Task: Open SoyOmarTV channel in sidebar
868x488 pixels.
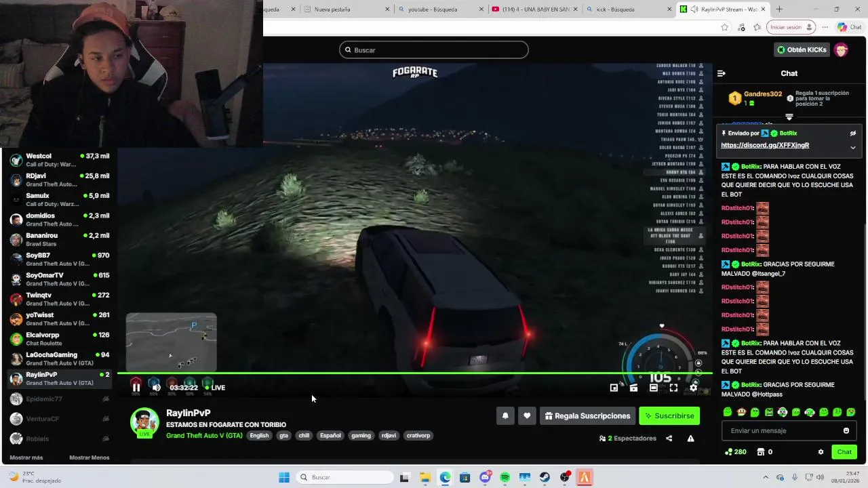Action: click(x=59, y=279)
